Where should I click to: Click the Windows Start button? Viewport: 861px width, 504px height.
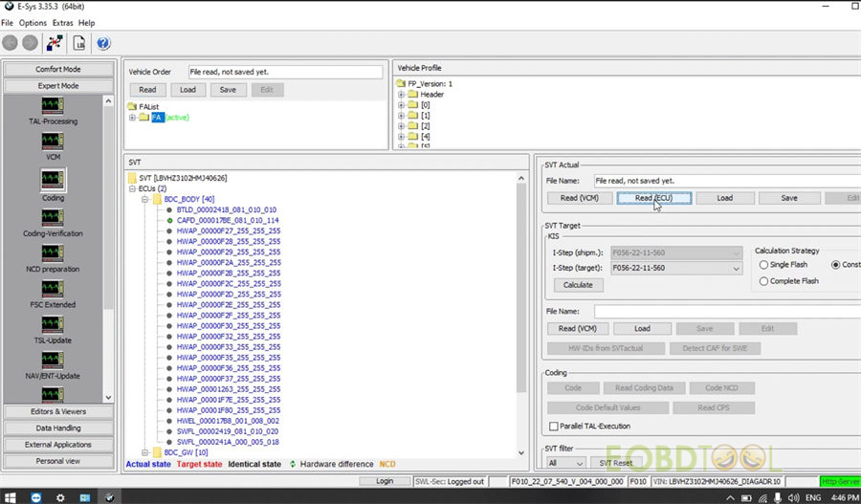tap(10, 497)
